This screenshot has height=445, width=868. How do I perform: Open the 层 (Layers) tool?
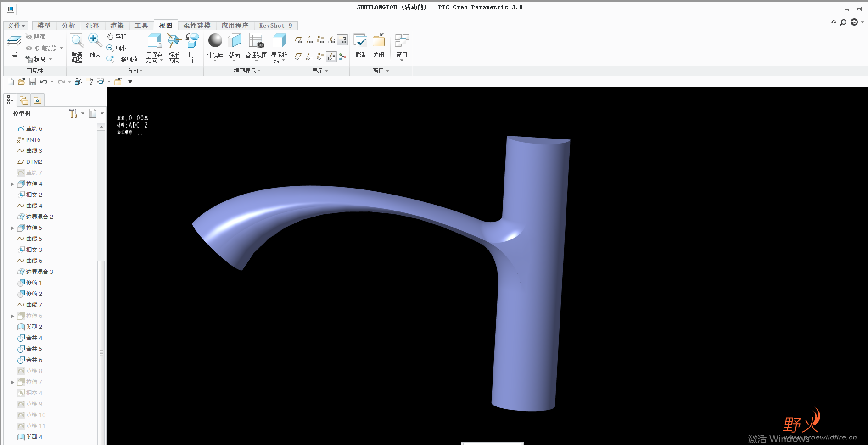click(14, 46)
